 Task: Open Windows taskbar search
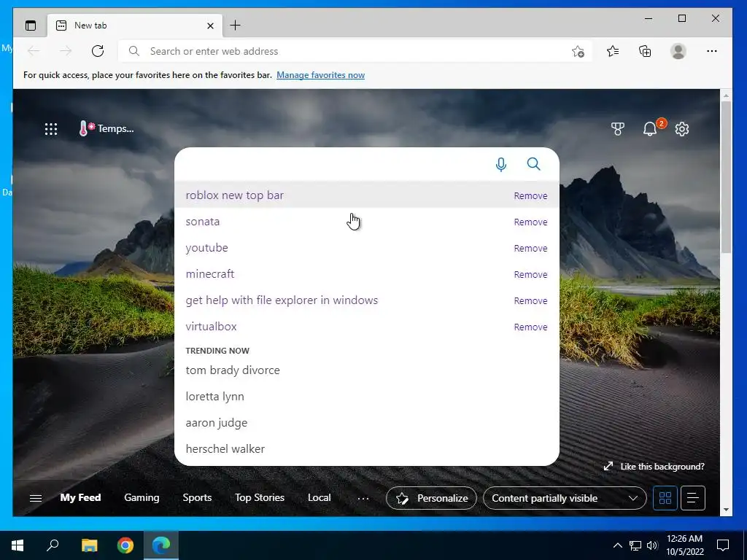[x=53, y=545]
